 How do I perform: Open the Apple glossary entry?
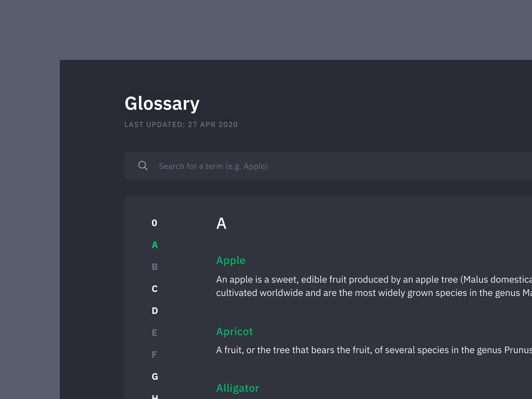coord(231,260)
